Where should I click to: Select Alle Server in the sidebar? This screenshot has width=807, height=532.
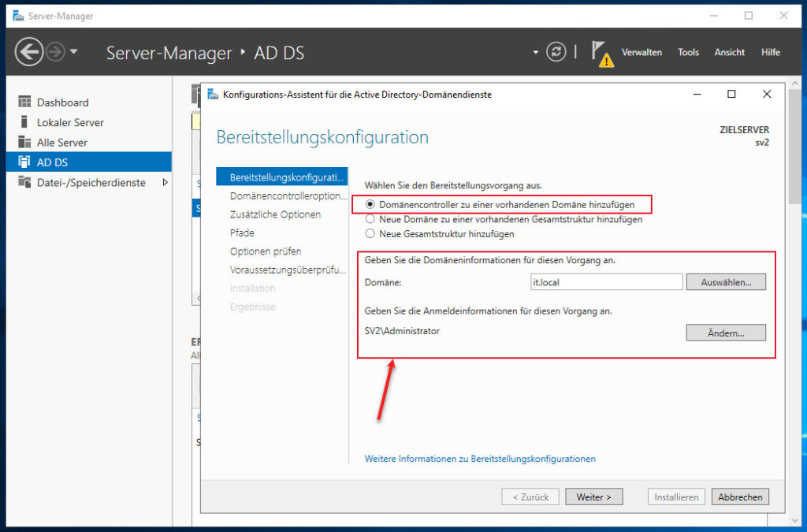(x=88, y=142)
